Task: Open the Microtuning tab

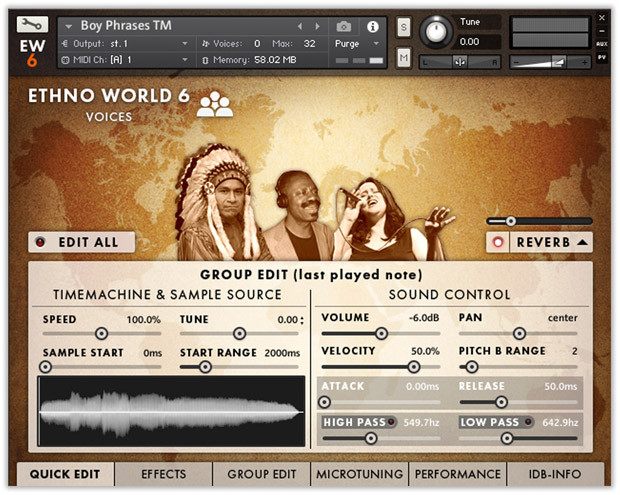Action: [x=359, y=474]
